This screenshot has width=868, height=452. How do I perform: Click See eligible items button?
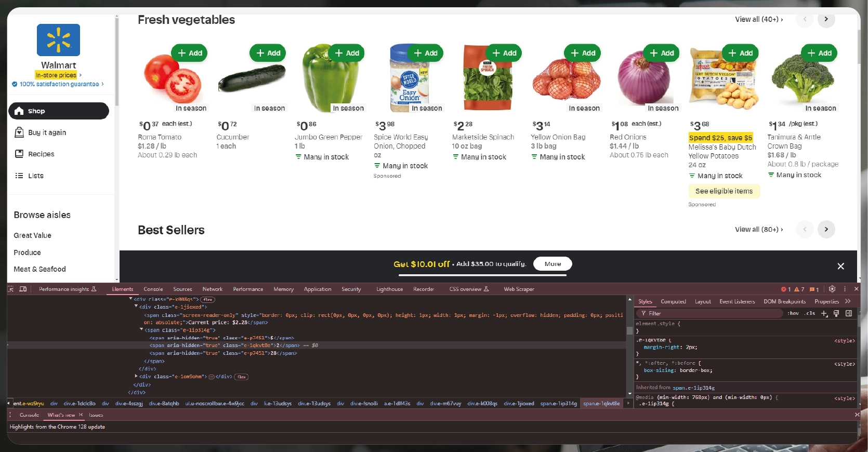724,191
